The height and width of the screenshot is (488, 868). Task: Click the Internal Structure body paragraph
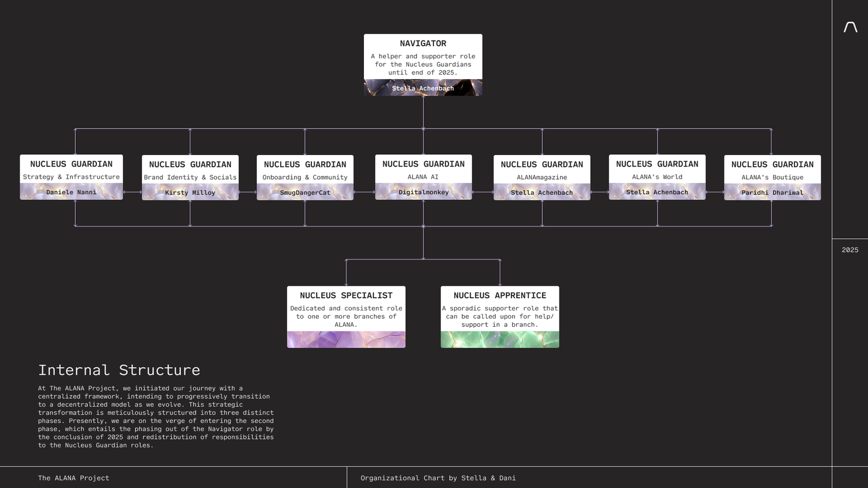click(156, 417)
